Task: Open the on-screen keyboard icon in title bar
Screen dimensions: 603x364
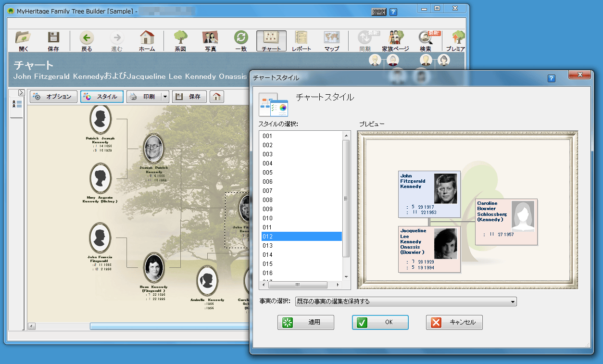Action: tap(379, 12)
